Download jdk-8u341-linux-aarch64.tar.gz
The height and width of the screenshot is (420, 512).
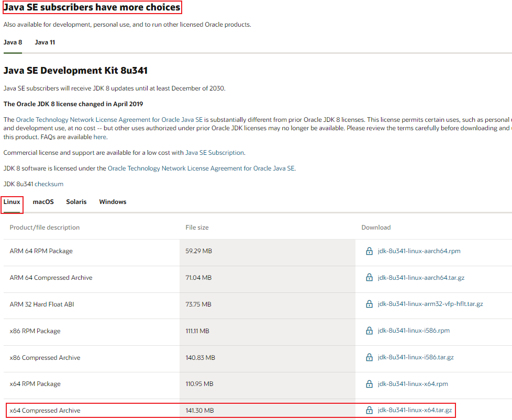pyautogui.click(x=421, y=278)
